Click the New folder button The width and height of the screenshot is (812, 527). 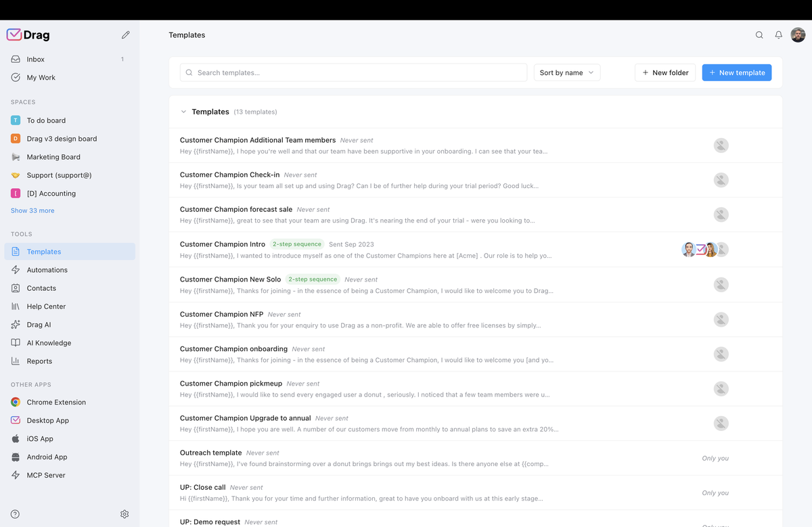(x=665, y=72)
